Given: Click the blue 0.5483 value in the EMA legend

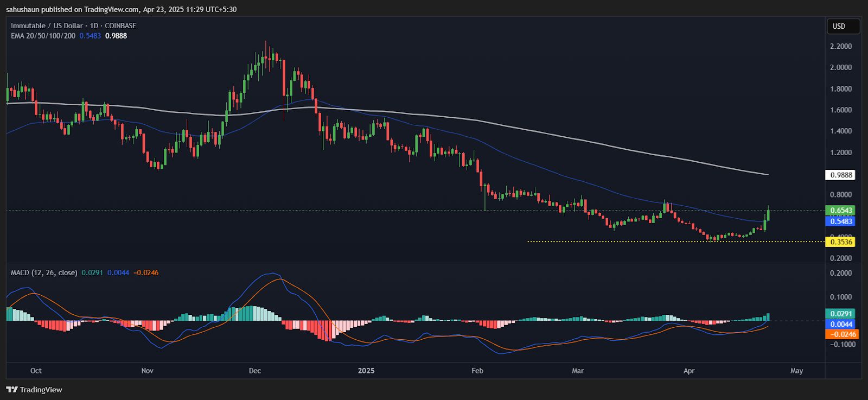Looking at the screenshot, I should click(x=90, y=36).
